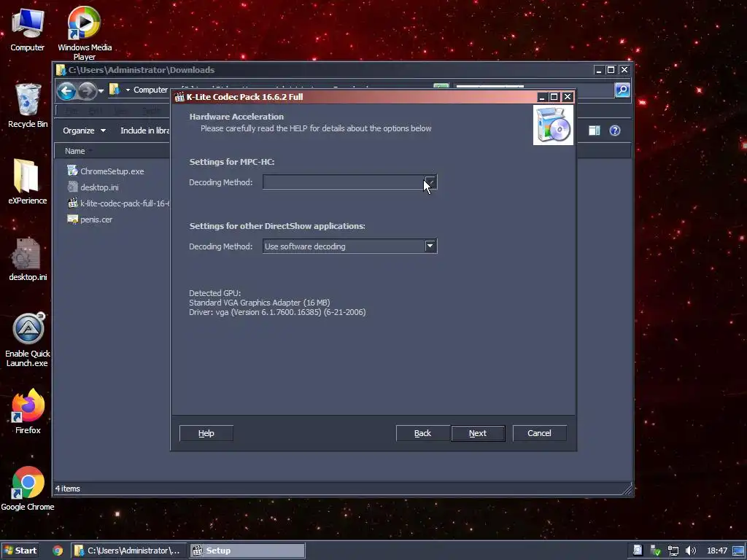Screen dimensions: 747x560
Task: Select the Firefox desktop shortcut
Action: 28,411
